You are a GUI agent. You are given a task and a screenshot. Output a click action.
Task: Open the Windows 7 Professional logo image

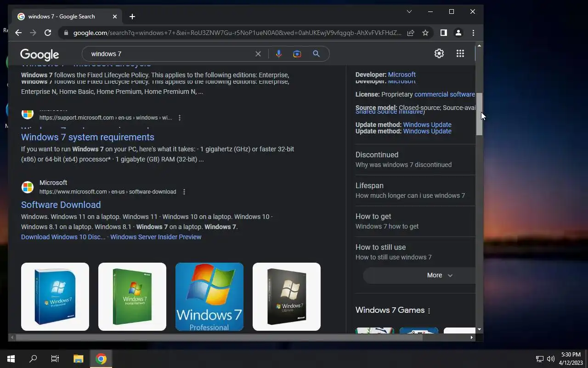click(x=209, y=297)
